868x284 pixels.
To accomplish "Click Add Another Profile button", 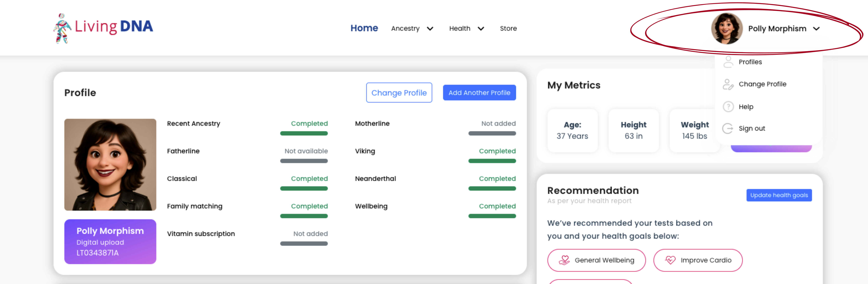I will pos(479,93).
